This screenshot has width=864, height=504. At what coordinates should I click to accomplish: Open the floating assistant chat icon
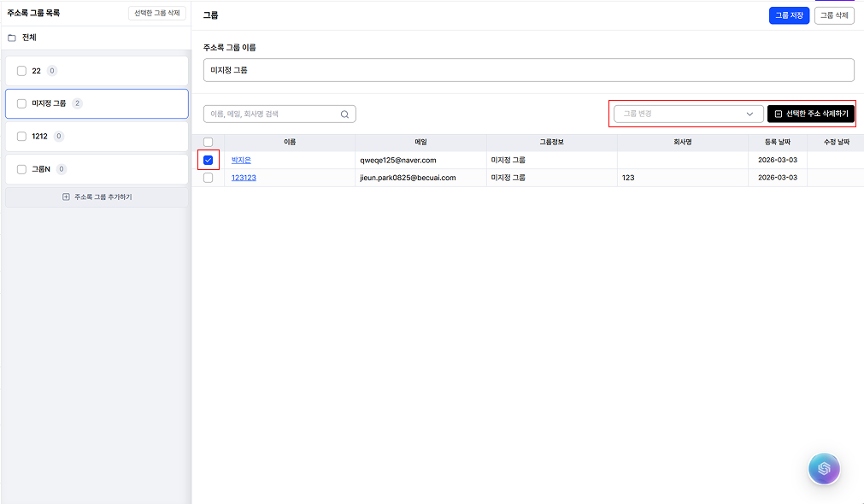tap(824, 469)
